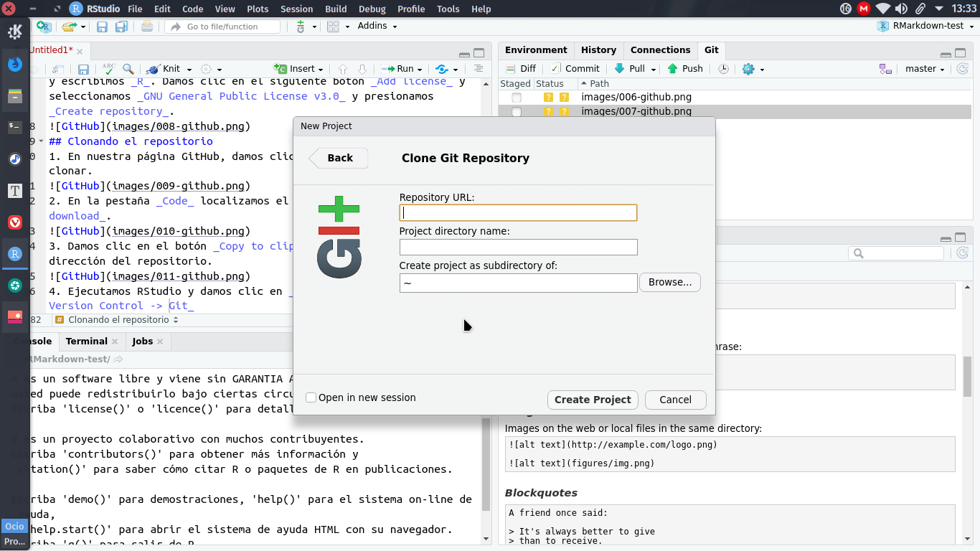Viewport: 980px width, 551px height.
Task: Click the Firefox icon in side dock
Action: [15, 64]
